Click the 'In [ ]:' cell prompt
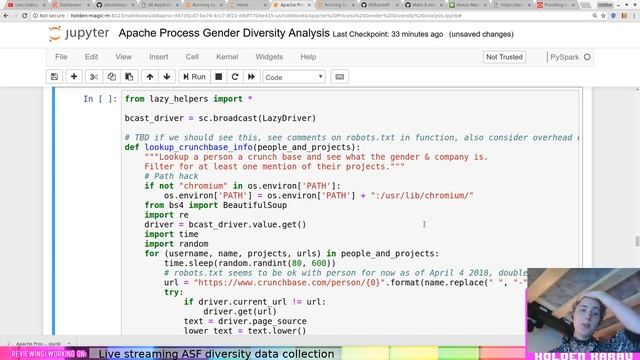640x360 pixels. 100,99
